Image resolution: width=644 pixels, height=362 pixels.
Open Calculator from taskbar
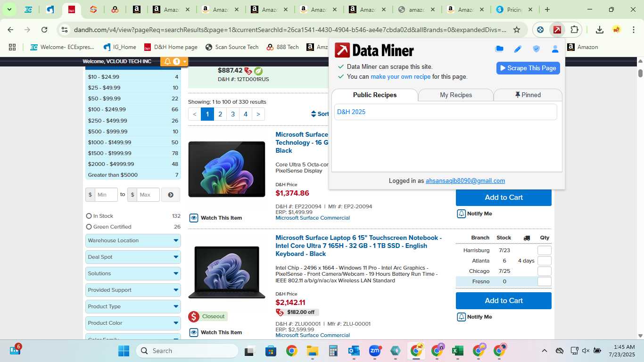point(333,351)
